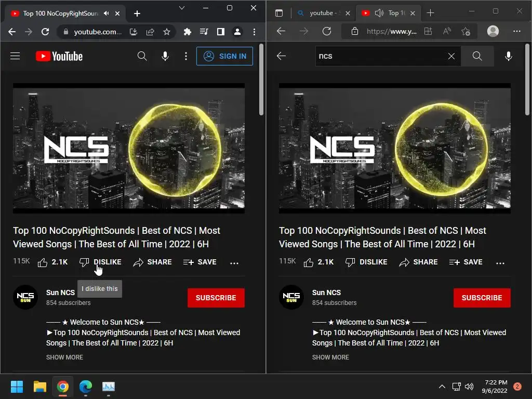This screenshot has width=532, height=399.
Task: Click the SIGN IN button
Action: pyautogui.click(x=224, y=56)
